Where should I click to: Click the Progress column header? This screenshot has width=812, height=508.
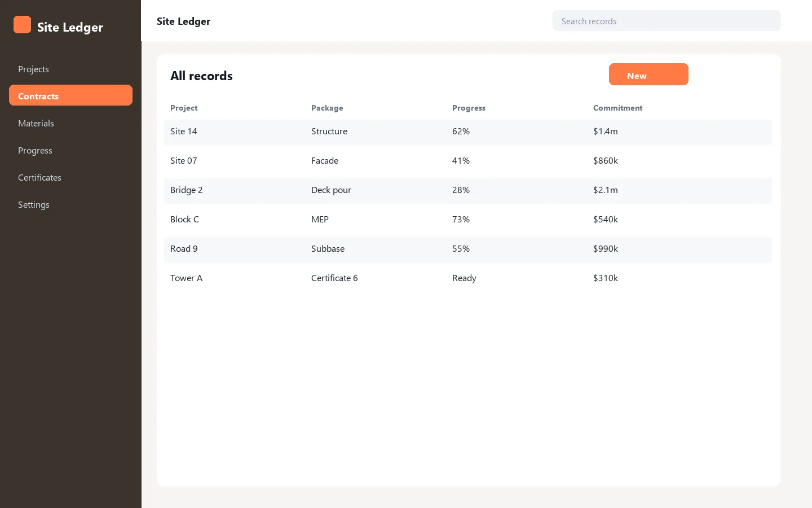469,108
